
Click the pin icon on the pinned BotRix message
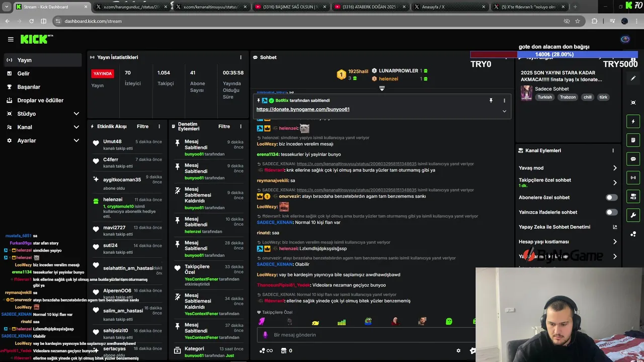click(x=491, y=101)
